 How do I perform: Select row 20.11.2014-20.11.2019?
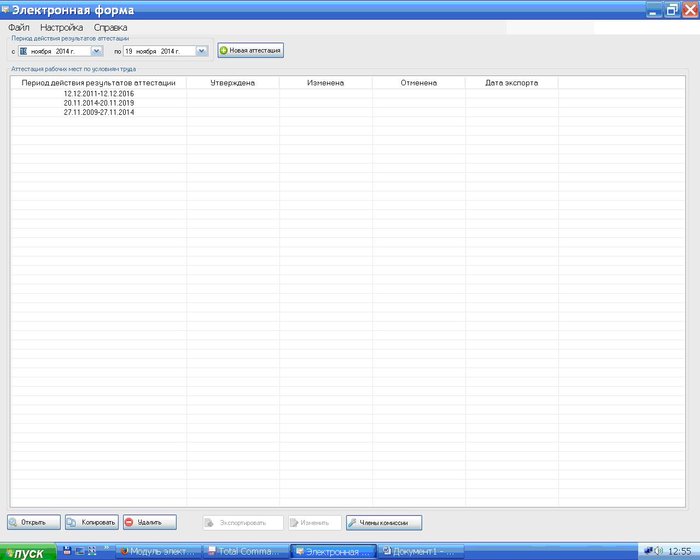347,103
